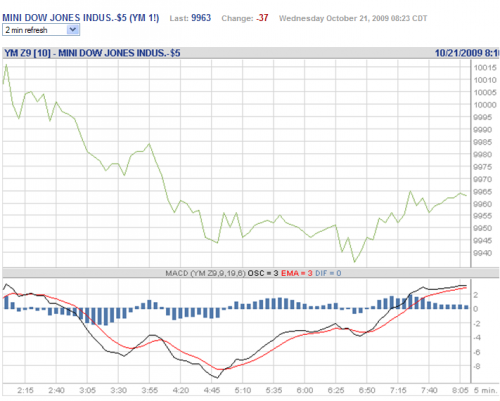The image size is (500, 401).
Task: Click the 9940 price axis label
Action: 483,253
